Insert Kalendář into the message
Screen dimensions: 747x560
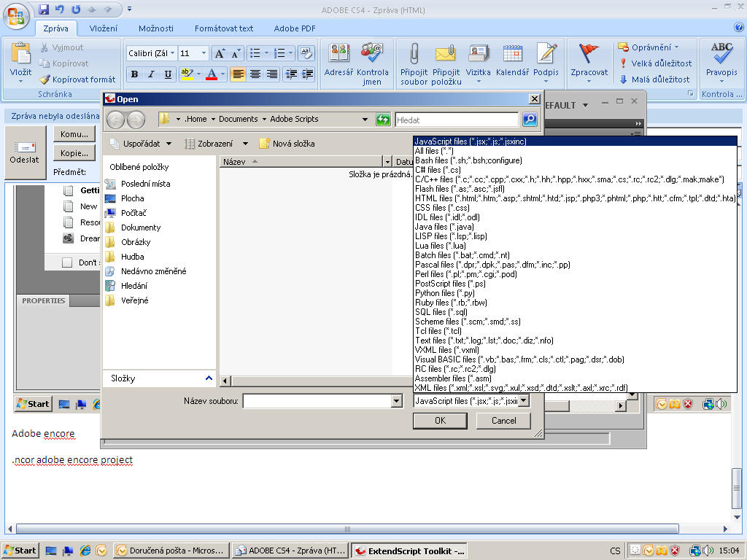coord(512,60)
